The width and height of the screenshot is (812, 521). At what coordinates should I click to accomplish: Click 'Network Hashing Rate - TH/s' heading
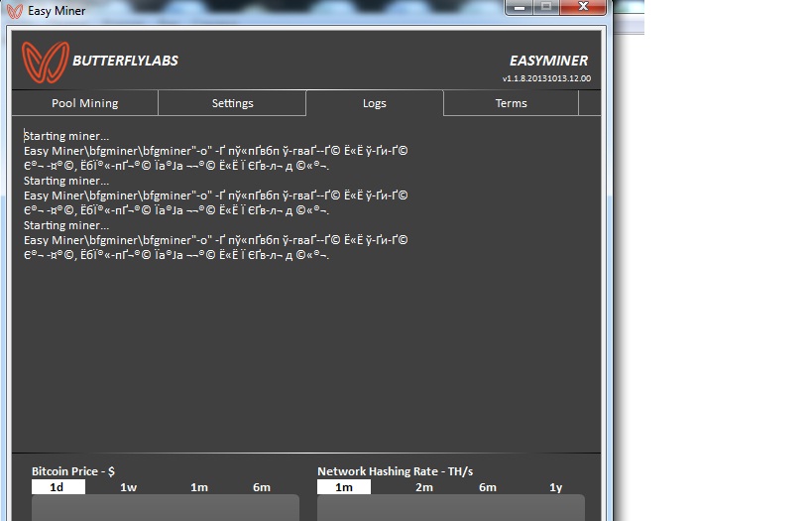point(396,471)
